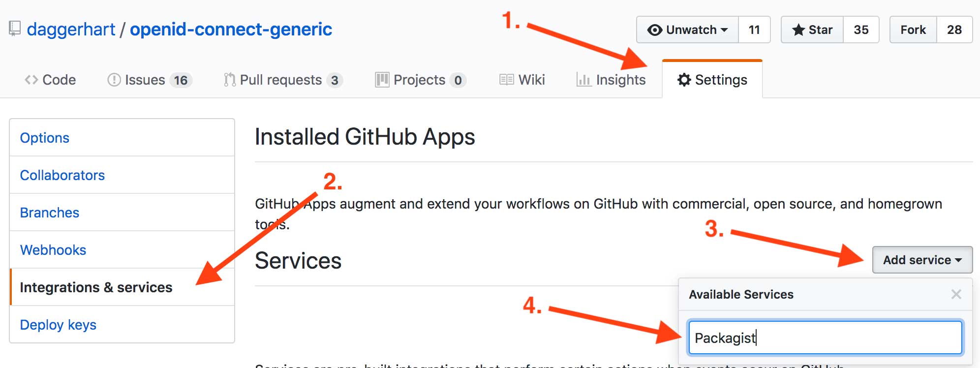This screenshot has width=980, height=368.
Task: Click the service filter input field
Action: pyautogui.click(x=825, y=337)
